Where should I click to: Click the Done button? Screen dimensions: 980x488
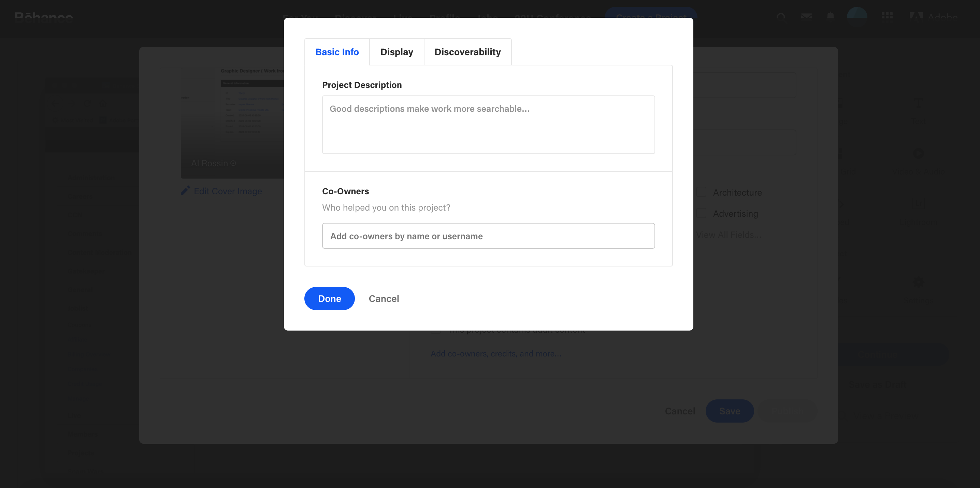[x=329, y=298]
